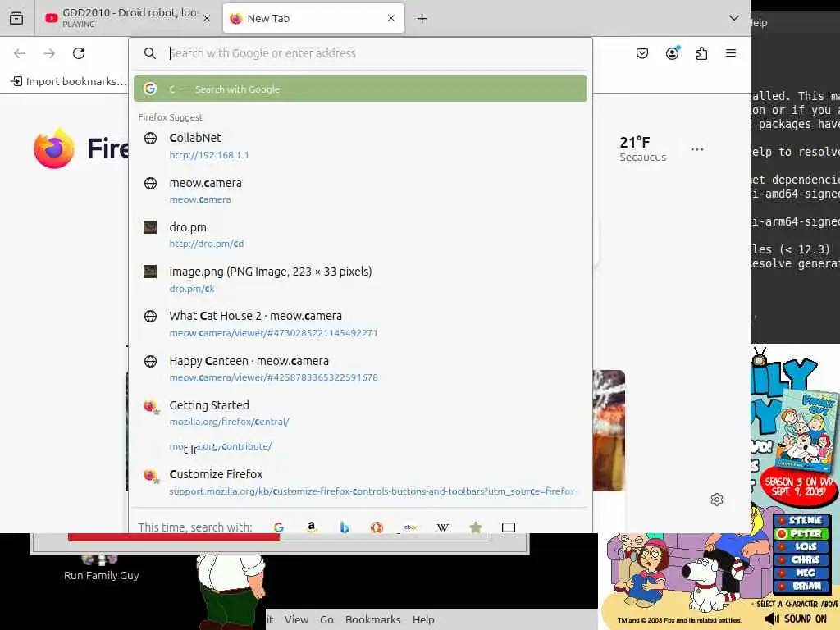
Task: Open the new tab personalize gear icon
Action: point(717,500)
